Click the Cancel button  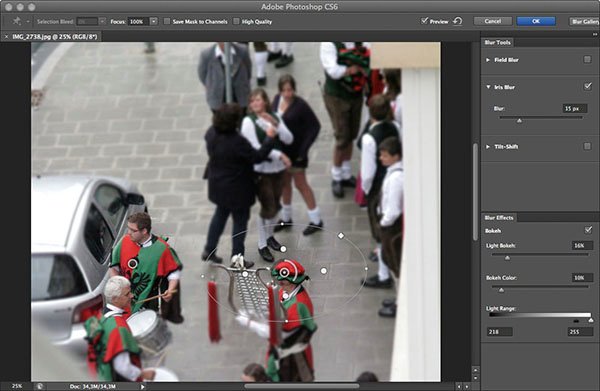pyautogui.click(x=492, y=21)
